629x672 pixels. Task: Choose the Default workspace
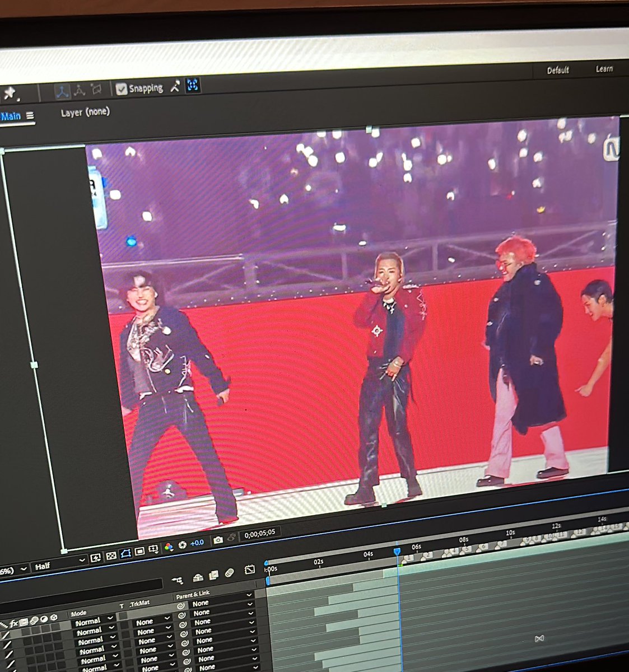(558, 70)
